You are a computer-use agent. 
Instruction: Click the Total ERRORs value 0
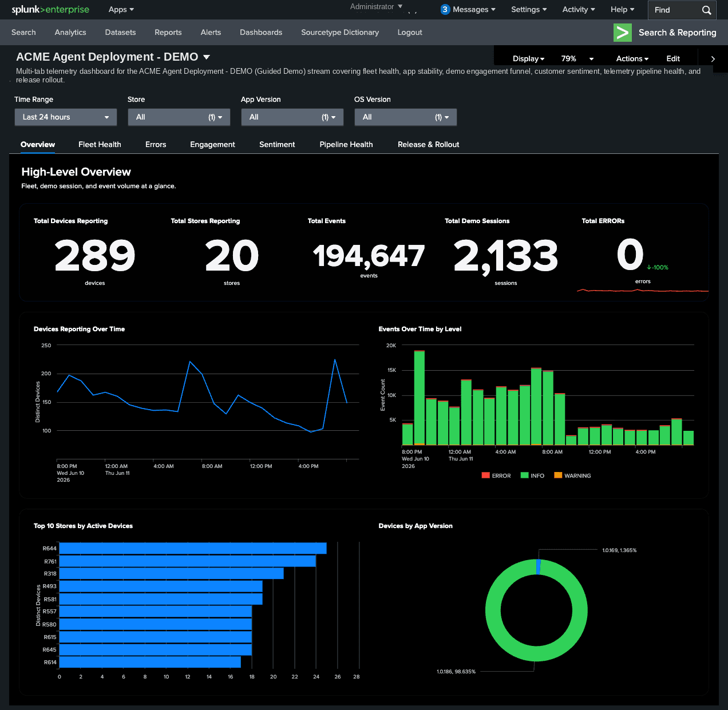click(x=630, y=255)
